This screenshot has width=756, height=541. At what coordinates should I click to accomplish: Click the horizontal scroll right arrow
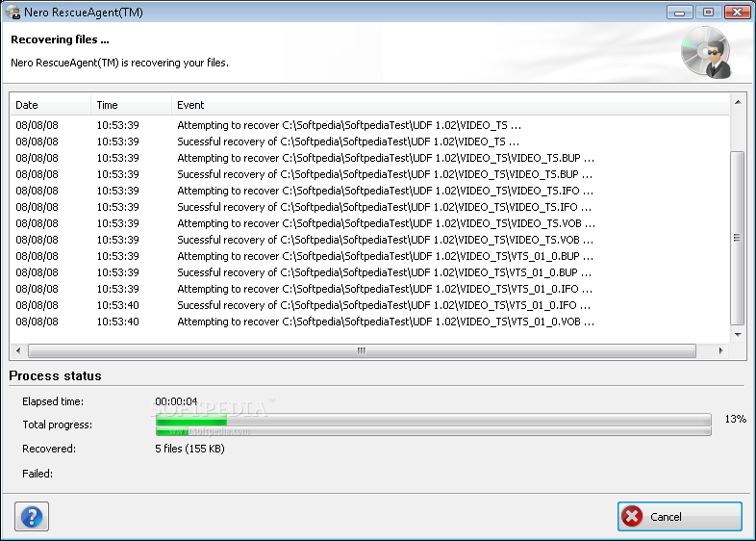[x=720, y=350]
